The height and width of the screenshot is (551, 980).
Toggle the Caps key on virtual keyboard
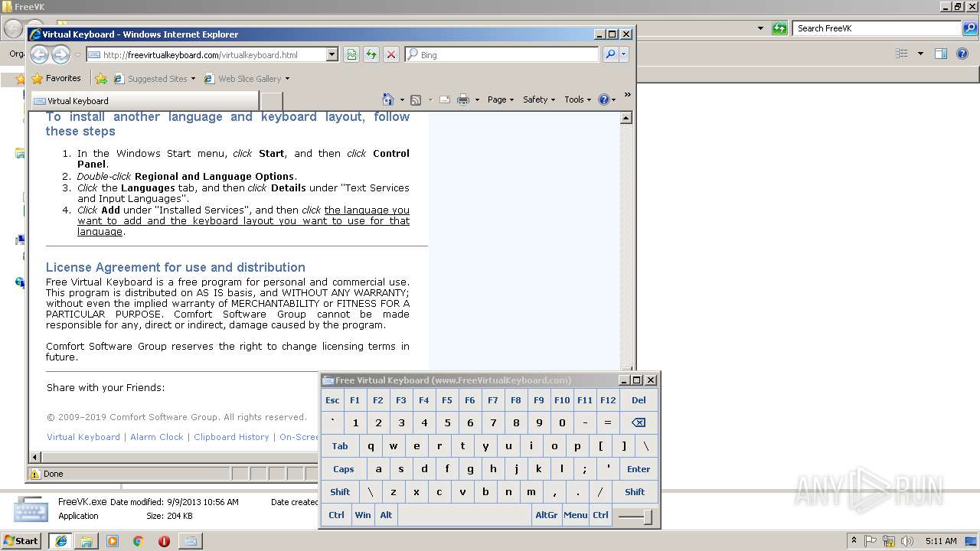tap(344, 469)
